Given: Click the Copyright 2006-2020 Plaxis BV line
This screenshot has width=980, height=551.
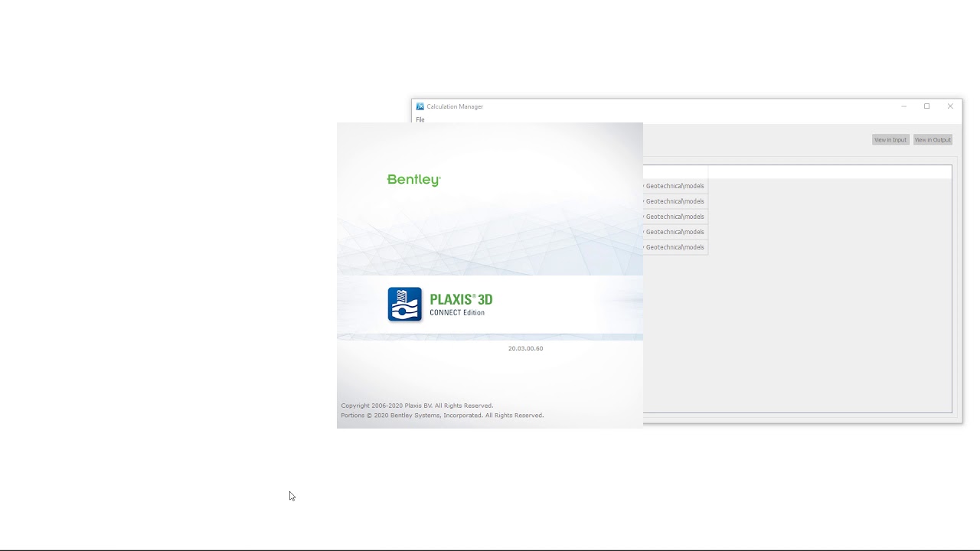Looking at the screenshot, I should (x=417, y=406).
